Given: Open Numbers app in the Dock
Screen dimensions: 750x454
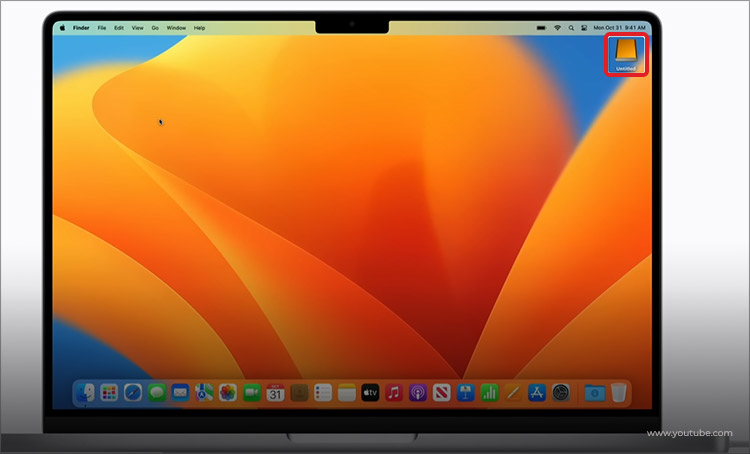Looking at the screenshot, I should click(489, 393).
